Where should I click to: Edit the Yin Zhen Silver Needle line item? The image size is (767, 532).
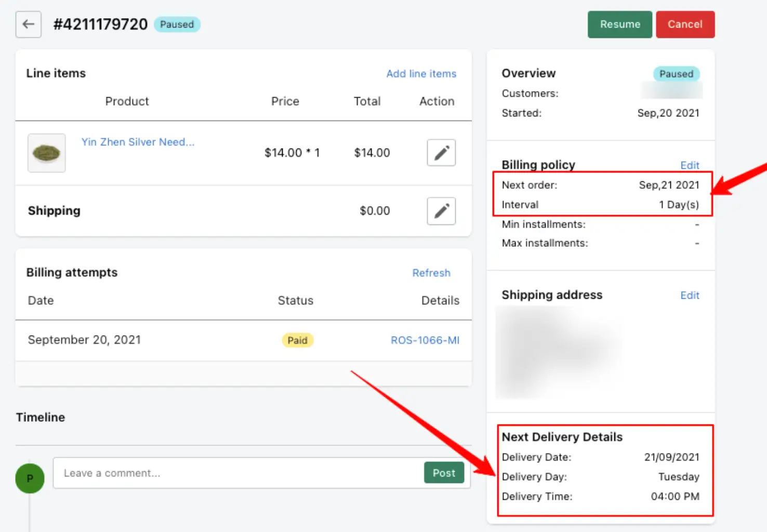[x=441, y=153]
